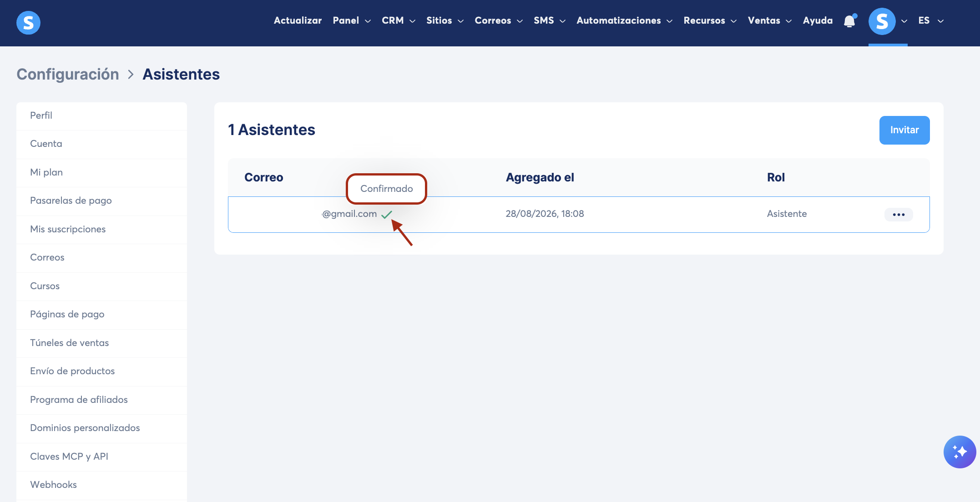980x502 pixels.
Task: Expand the CRM dropdown menu
Action: pyautogui.click(x=399, y=20)
